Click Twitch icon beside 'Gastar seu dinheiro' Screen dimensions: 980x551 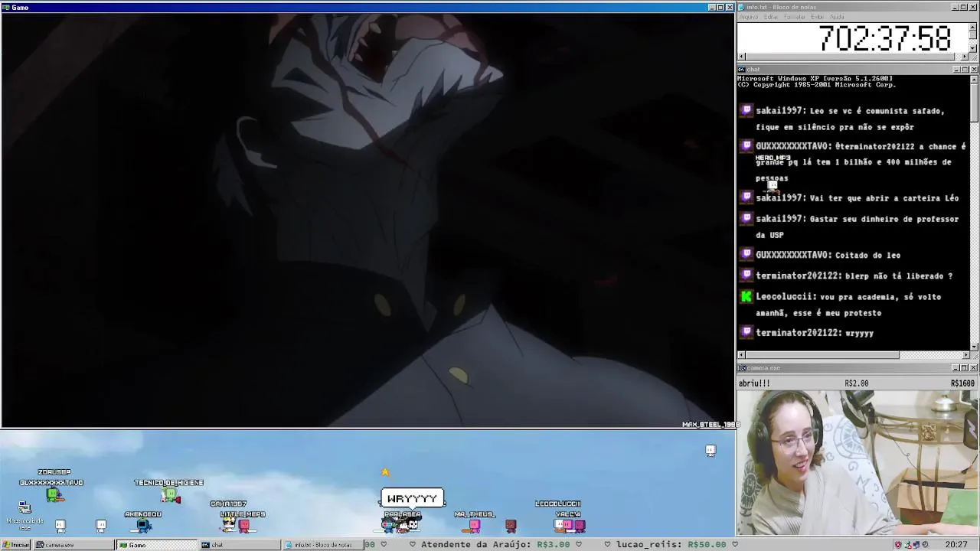(746, 218)
